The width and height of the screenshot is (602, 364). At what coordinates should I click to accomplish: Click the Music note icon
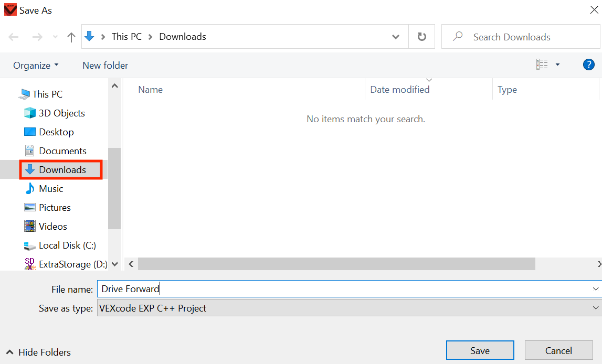pyautogui.click(x=29, y=188)
